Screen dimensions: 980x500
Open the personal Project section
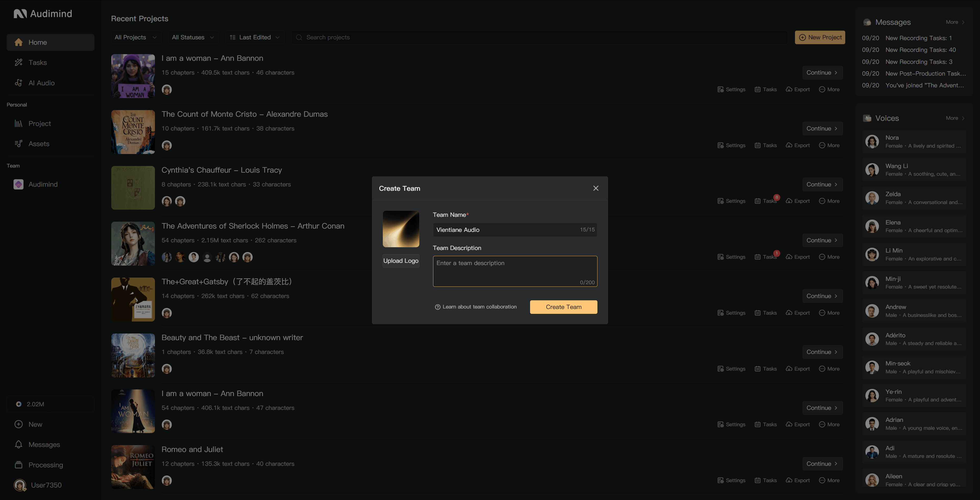[x=50, y=123]
